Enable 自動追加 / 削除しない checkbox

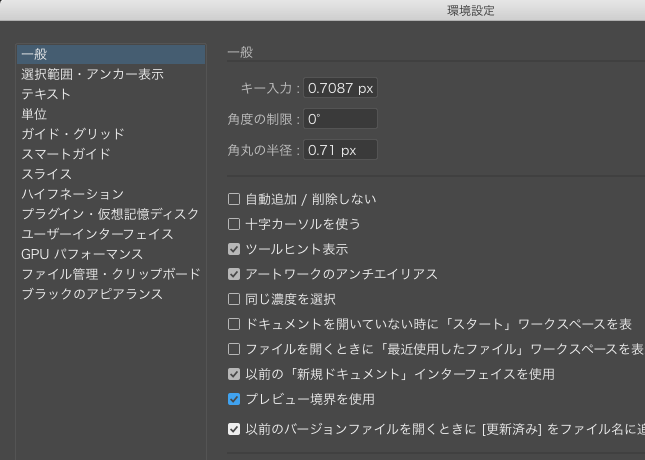pyautogui.click(x=234, y=199)
